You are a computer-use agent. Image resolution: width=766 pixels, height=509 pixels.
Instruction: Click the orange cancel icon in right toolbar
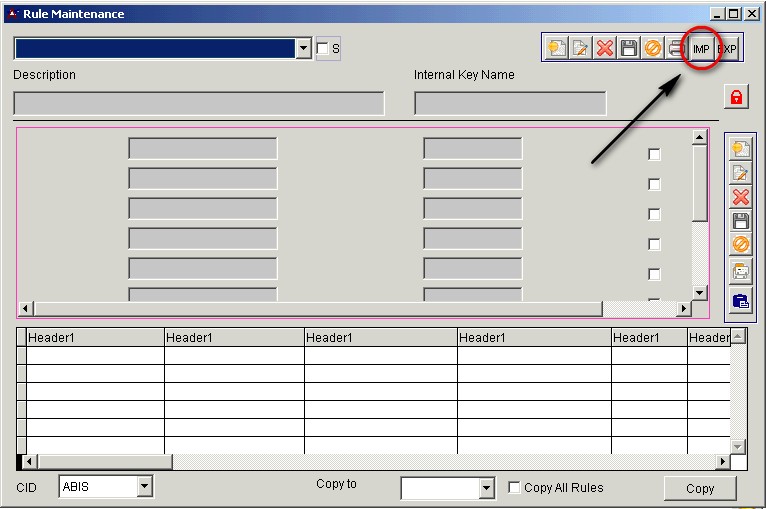click(x=740, y=245)
